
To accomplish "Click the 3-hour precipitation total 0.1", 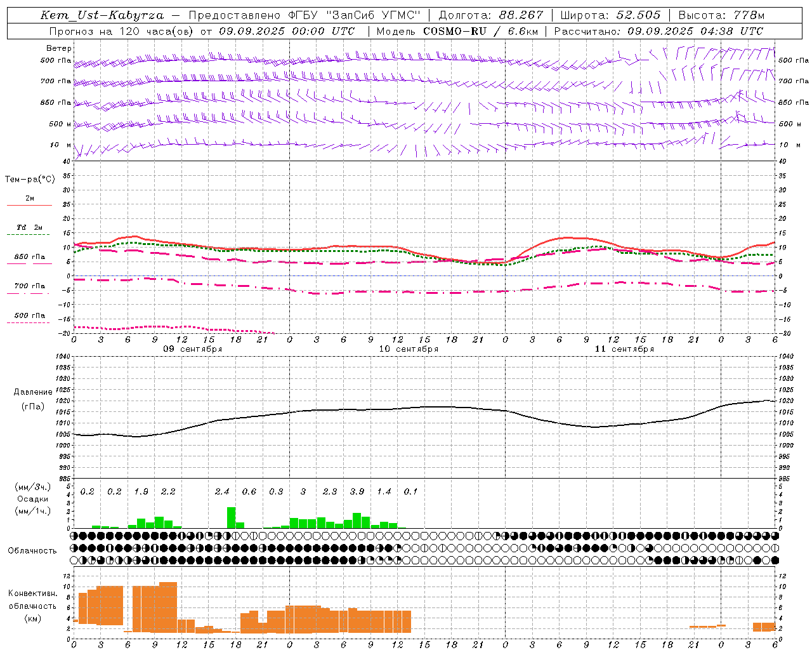I will click(x=411, y=491).
